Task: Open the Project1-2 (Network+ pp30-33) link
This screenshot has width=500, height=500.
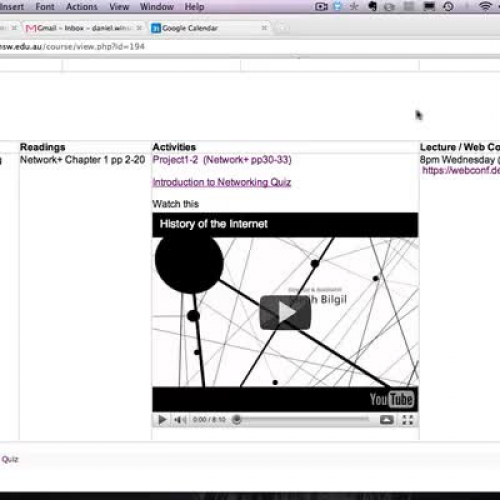Action: pos(222,160)
